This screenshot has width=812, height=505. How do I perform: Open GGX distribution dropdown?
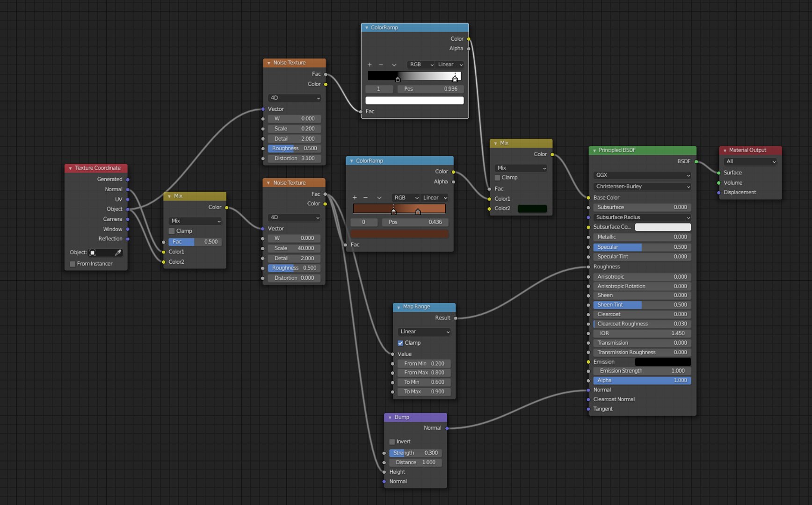click(642, 175)
